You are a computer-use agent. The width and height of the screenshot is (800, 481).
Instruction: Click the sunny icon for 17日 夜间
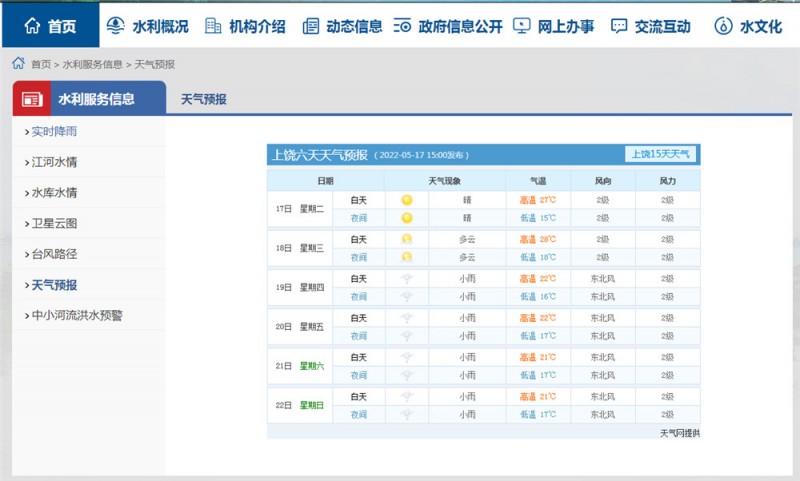pyautogui.click(x=407, y=218)
